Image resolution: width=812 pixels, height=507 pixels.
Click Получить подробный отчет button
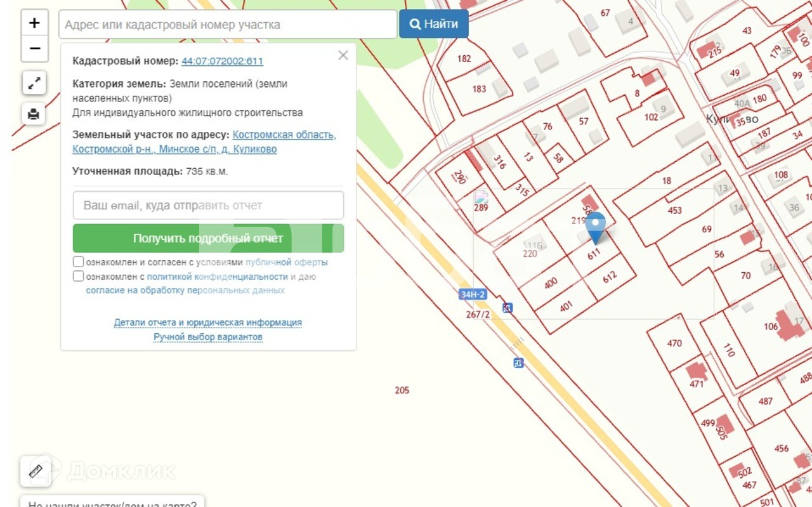[x=208, y=239]
